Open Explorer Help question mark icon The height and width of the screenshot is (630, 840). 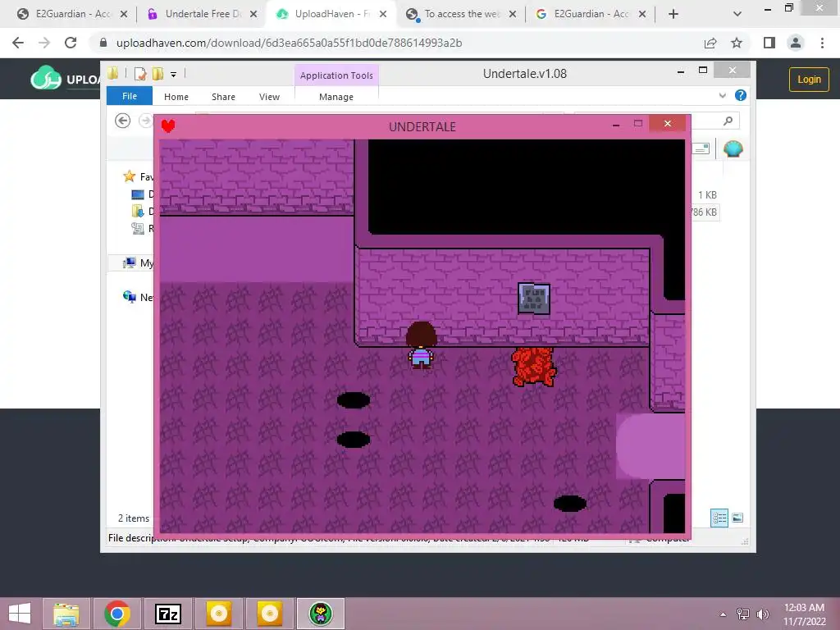tap(741, 95)
